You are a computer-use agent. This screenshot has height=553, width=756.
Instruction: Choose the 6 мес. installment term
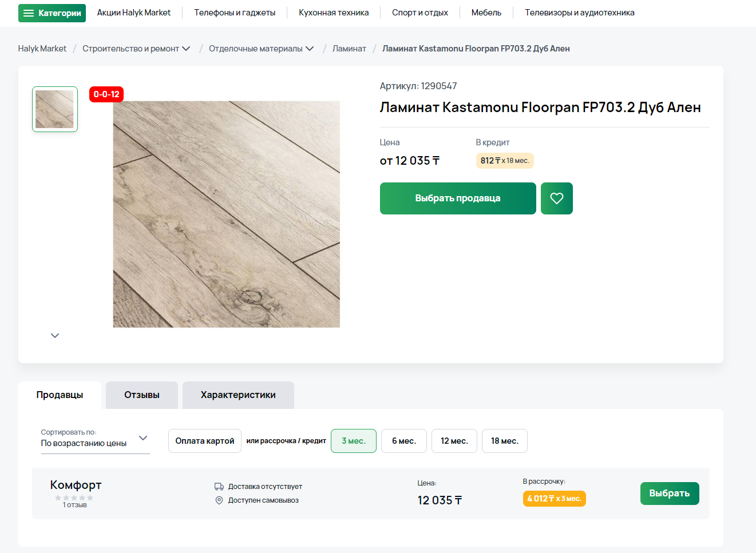click(x=404, y=441)
